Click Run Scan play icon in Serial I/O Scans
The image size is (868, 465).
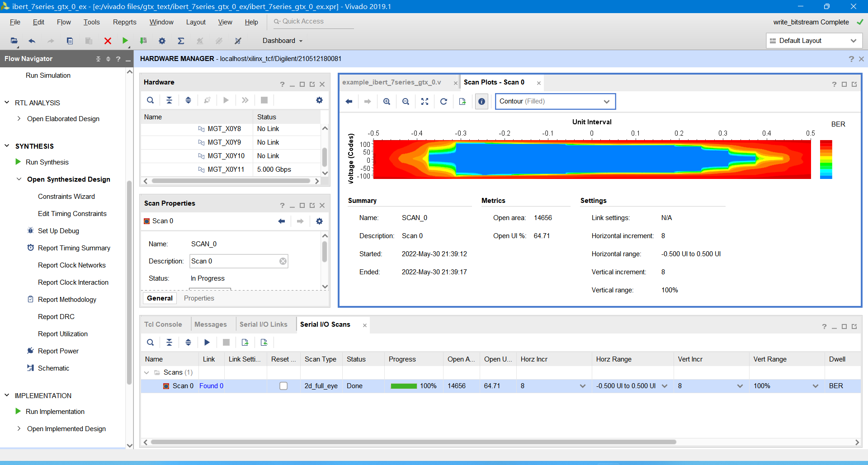point(207,343)
